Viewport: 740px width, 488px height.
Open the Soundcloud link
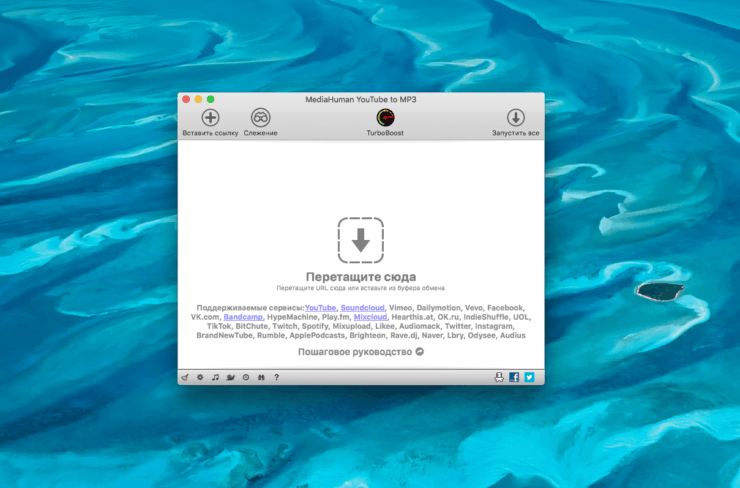click(361, 307)
